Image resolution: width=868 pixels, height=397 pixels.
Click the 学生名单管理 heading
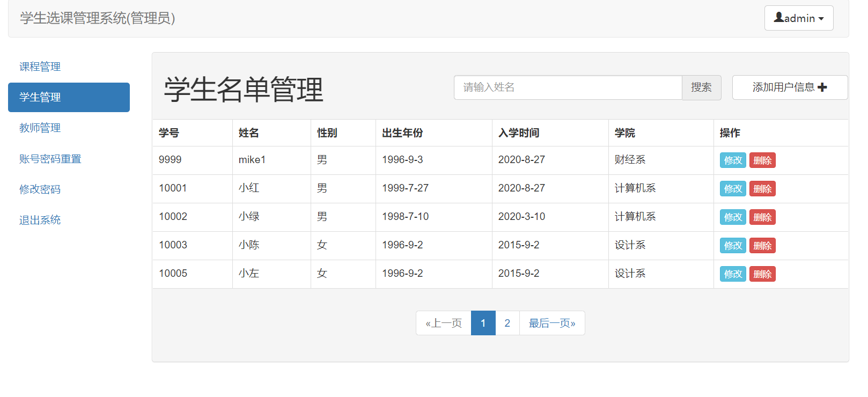tap(244, 89)
